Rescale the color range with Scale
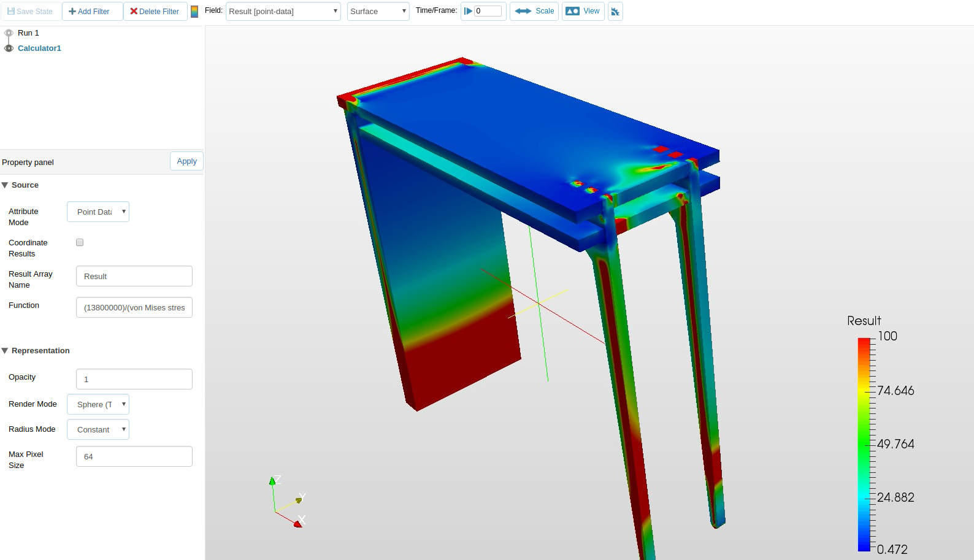 click(534, 11)
